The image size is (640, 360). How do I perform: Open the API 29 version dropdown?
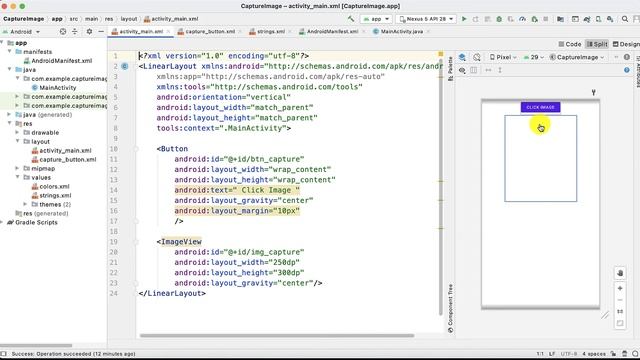pyautogui.click(x=534, y=57)
